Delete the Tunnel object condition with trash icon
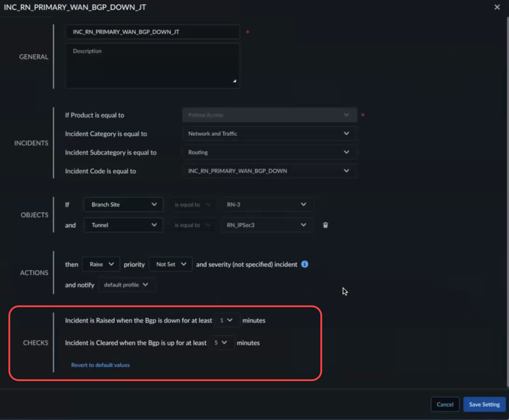The image size is (509, 420). 325,225
